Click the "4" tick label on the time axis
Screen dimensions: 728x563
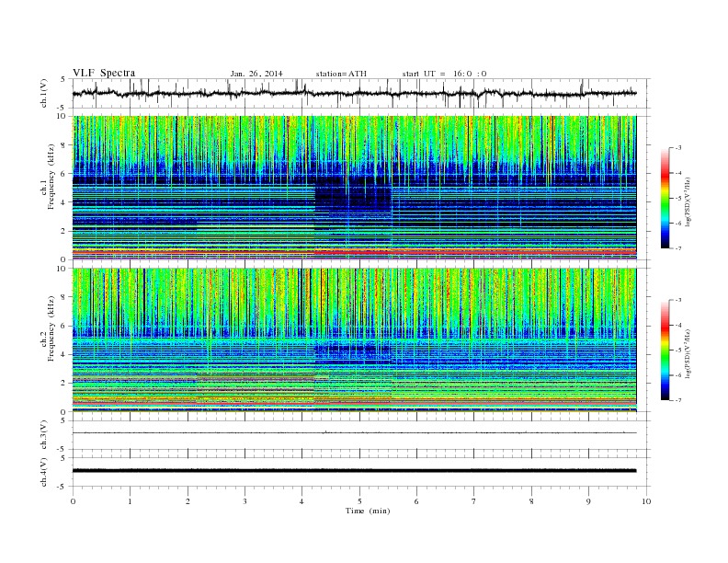tap(301, 501)
